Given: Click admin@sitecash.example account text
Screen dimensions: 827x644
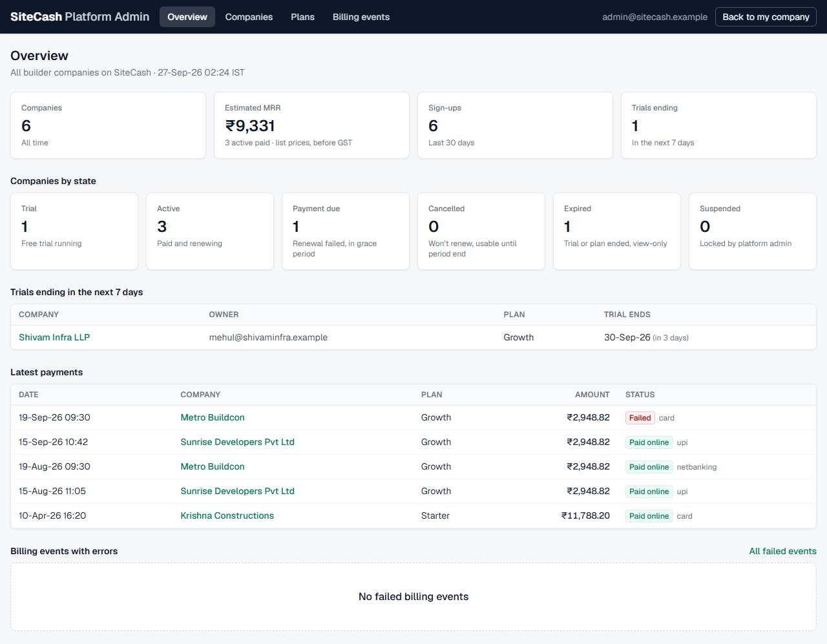Looking at the screenshot, I should [x=654, y=17].
